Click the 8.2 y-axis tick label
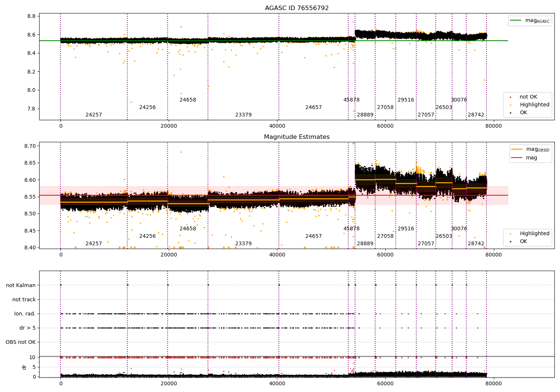The width and height of the screenshot is (560, 392). [x=32, y=72]
